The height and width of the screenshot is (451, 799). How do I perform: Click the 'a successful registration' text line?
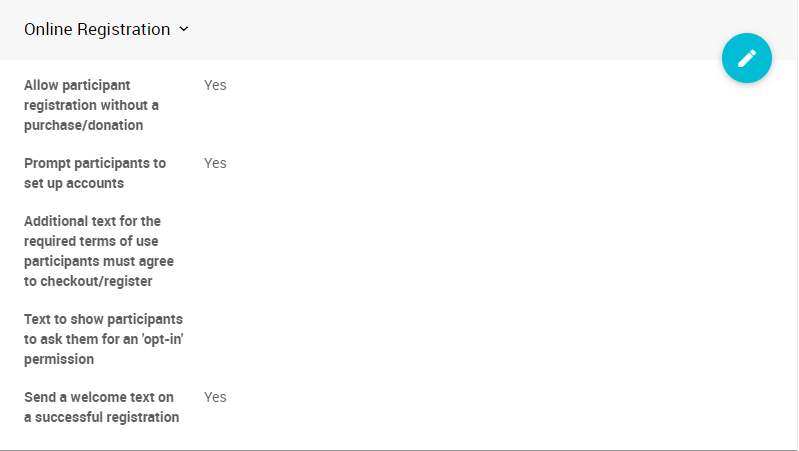click(x=101, y=417)
